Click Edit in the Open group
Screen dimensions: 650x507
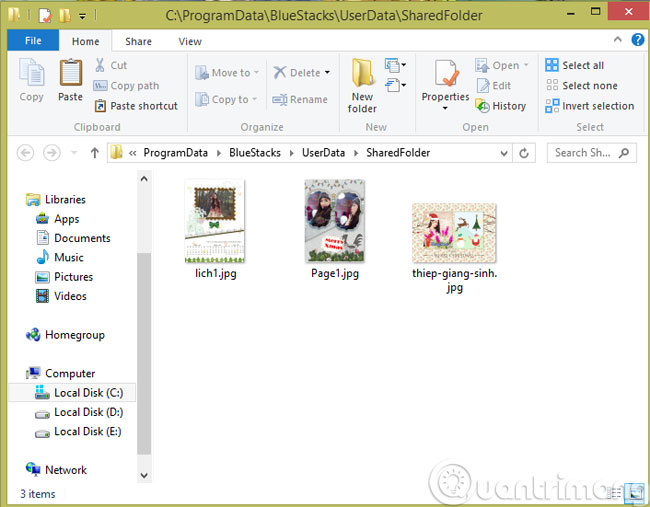pyautogui.click(x=494, y=85)
